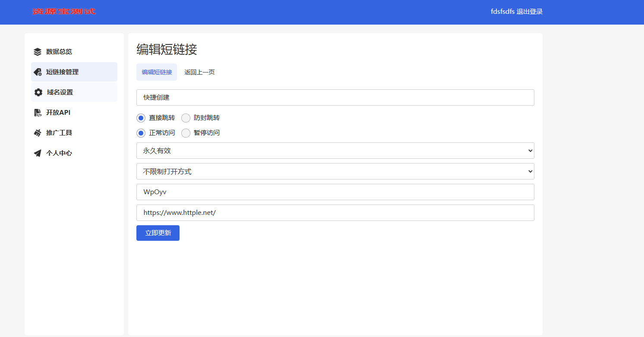This screenshot has height=337, width=644.
Task: Select the 直接跳转 radio button
Action: 141,118
